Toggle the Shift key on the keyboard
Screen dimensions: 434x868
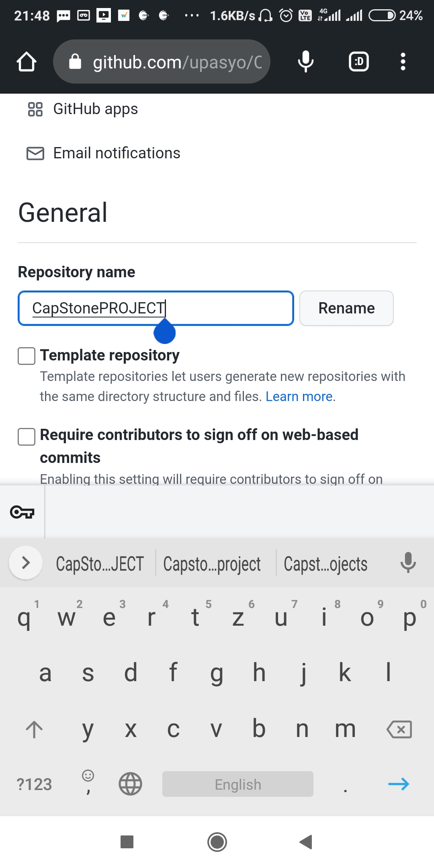pyautogui.click(x=34, y=729)
